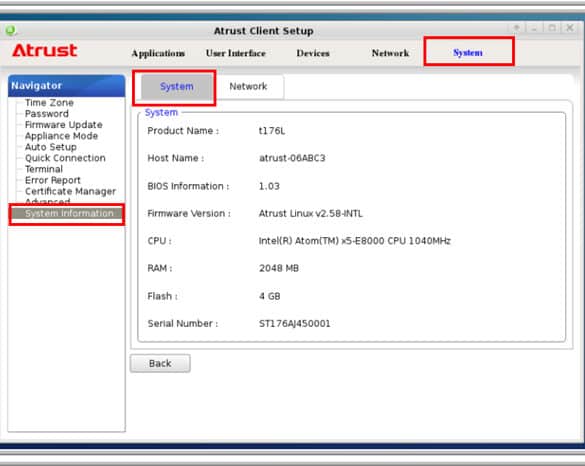Click Flash value 4 GB
The height and width of the screenshot is (466, 585).
pyautogui.click(x=269, y=296)
